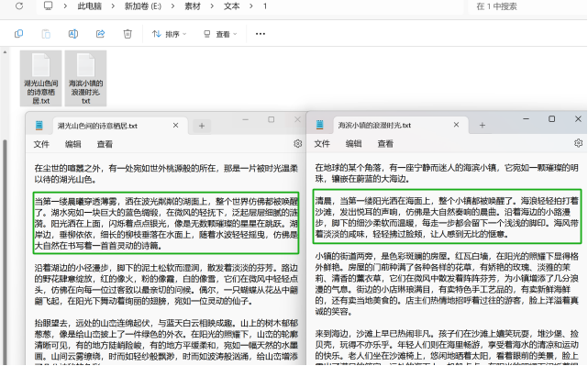Click the paste icon in Explorer toolbar
The width and height of the screenshot is (588, 366).
(x=46, y=34)
